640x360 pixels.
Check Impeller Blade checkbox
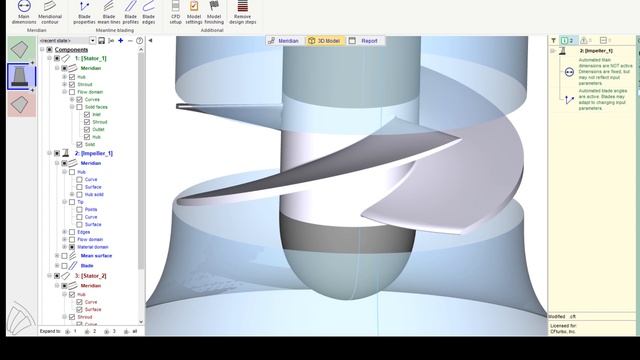point(64,266)
